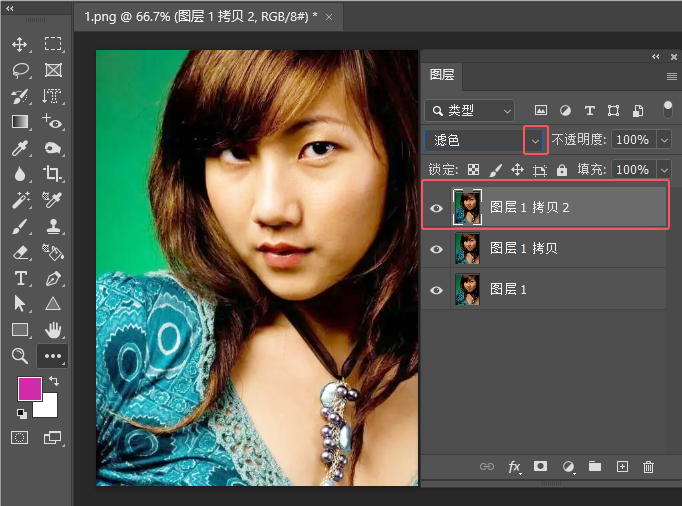Toggle shape layer filter
This screenshot has width=682, height=506.
613,111
